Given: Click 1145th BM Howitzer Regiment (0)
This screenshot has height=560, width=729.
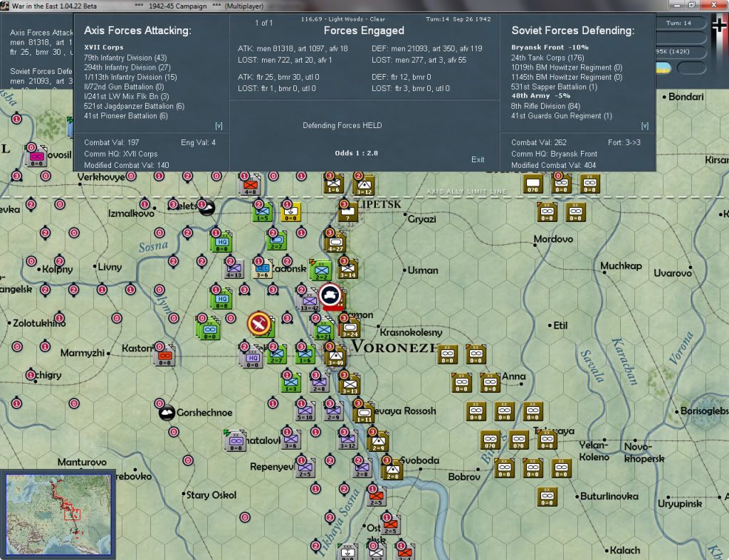Looking at the screenshot, I should 566,77.
